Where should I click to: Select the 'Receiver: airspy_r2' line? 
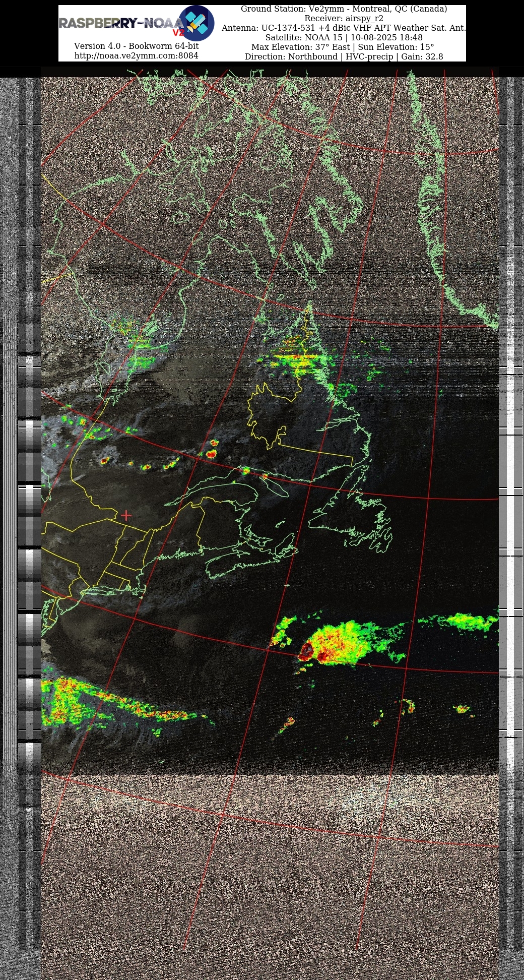pos(344,19)
